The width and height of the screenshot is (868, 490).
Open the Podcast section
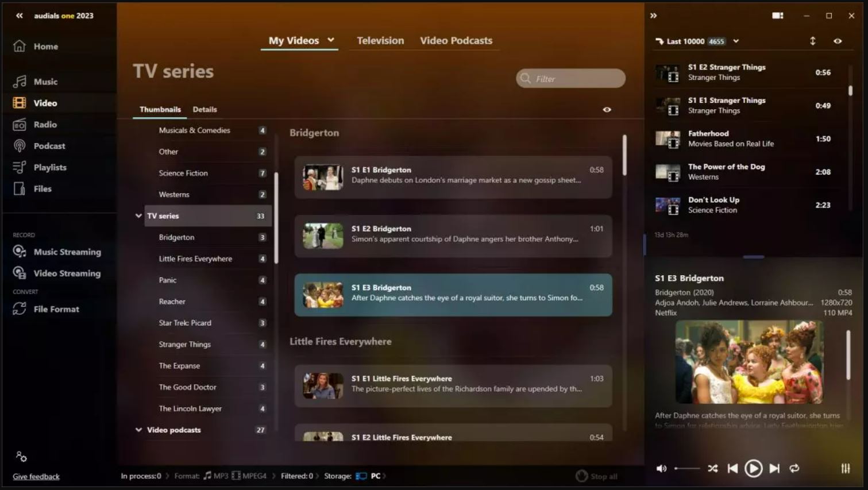click(39, 146)
